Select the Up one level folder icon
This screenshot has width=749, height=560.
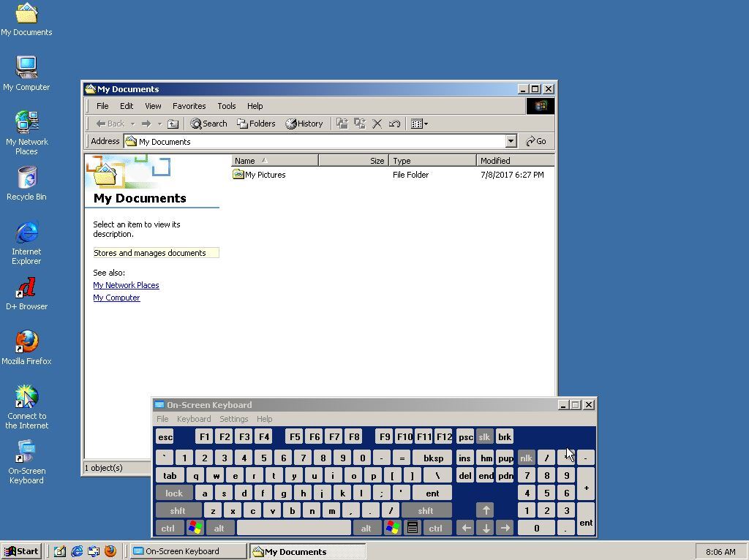pyautogui.click(x=173, y=124)
